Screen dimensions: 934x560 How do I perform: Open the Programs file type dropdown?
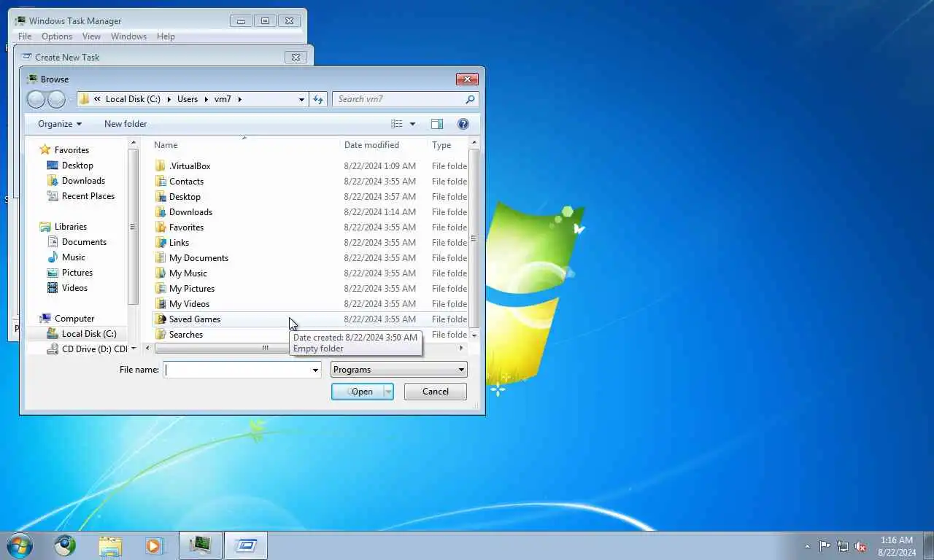tap(399, 370)
